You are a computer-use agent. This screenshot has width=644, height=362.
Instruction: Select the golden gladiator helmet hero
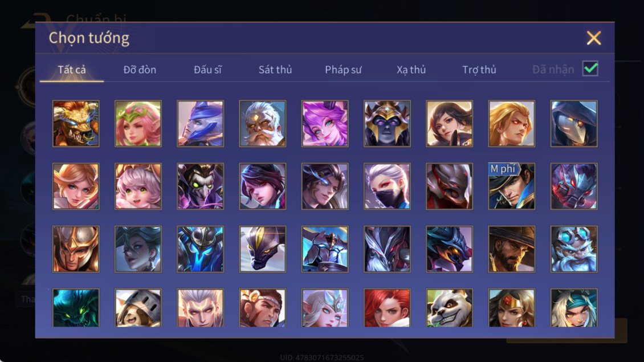pyautogui.click(x=76, y=249)
